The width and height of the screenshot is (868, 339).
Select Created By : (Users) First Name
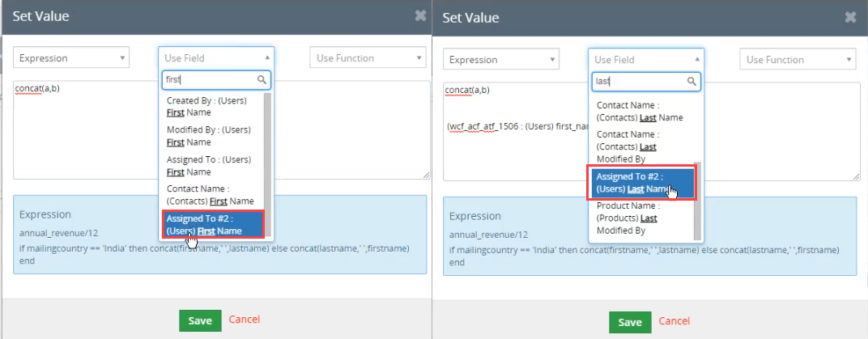[212, 107]
